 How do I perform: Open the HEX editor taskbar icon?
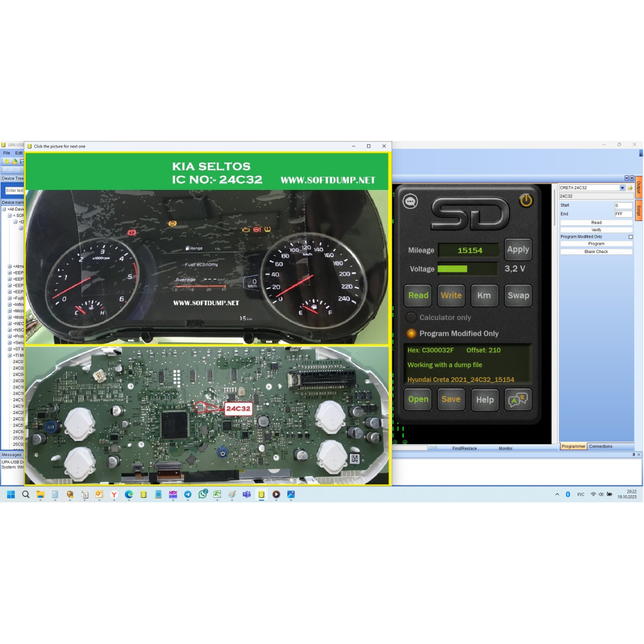click(x=173, y=494)
